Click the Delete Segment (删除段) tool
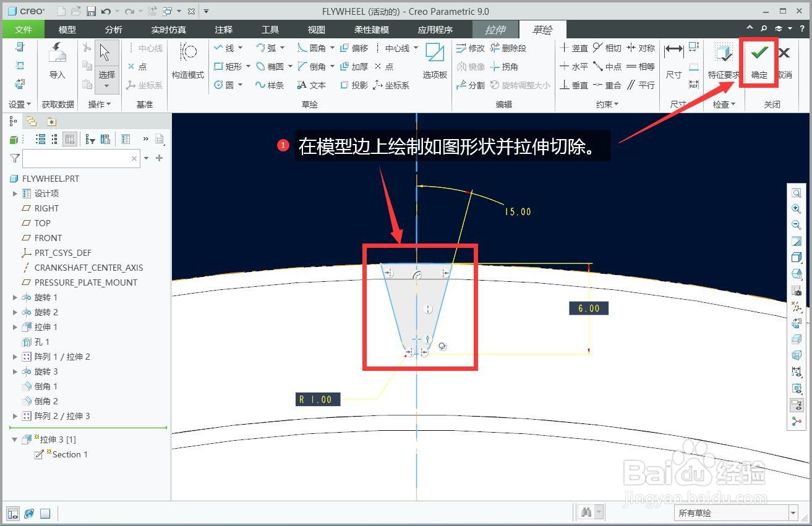This screenshot has height=526, width=812. point(508,48)
